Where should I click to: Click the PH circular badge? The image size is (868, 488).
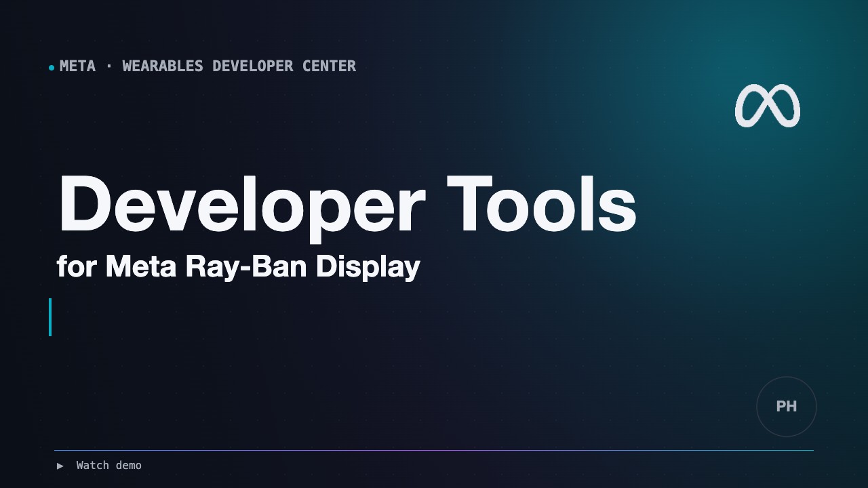787,407
